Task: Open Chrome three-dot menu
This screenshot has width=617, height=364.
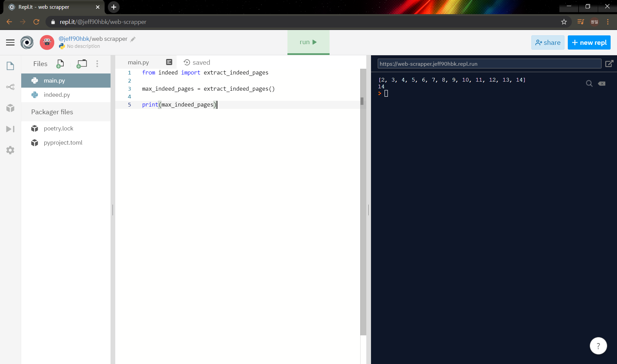Action: click(x=608, y=22)
